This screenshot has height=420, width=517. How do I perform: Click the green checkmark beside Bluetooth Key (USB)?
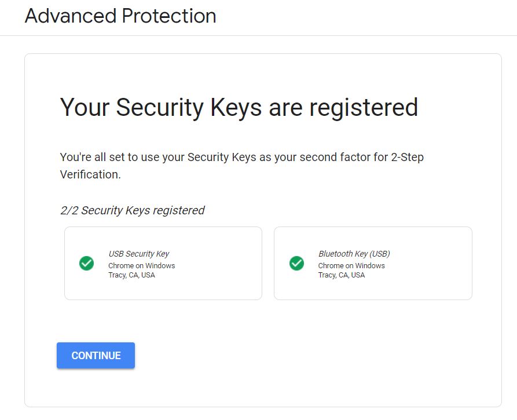tap(296, 264)
